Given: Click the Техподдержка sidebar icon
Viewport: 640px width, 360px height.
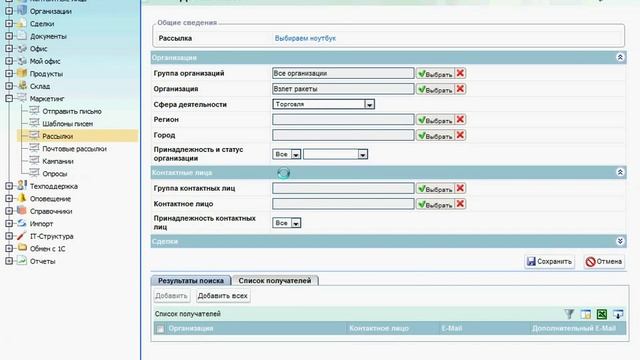Looking at the screenshot, I should click(x=22, y=186).
